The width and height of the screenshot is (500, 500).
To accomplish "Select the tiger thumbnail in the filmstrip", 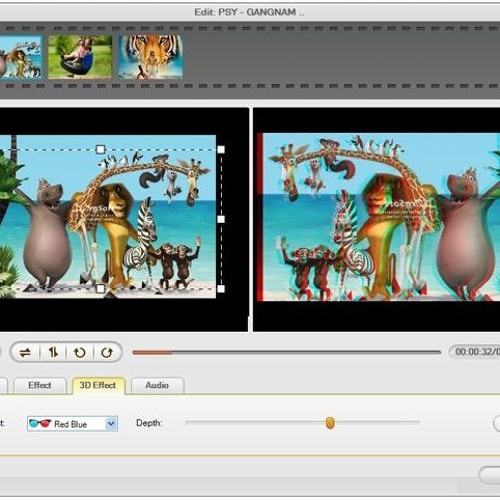I will [151, 57].
